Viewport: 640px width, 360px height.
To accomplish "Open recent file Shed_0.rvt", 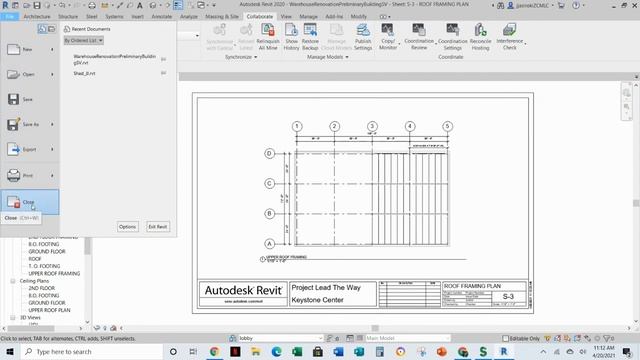I will click(x=84, y=73).
